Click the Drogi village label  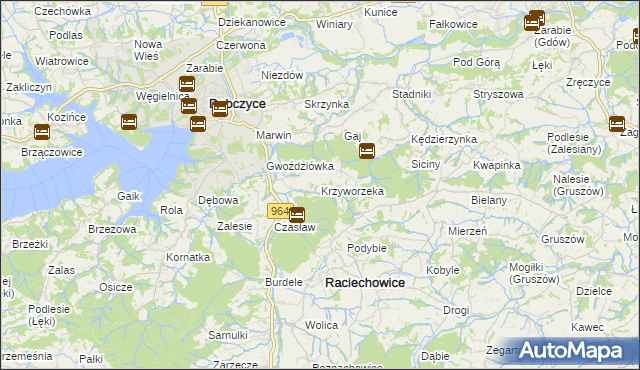tap(456, 310)
